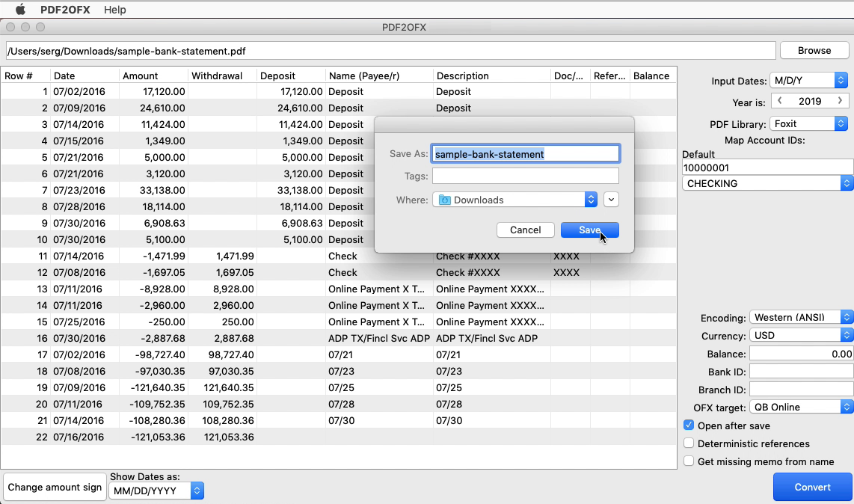Click the Branch ID input field

coord(801,390)
